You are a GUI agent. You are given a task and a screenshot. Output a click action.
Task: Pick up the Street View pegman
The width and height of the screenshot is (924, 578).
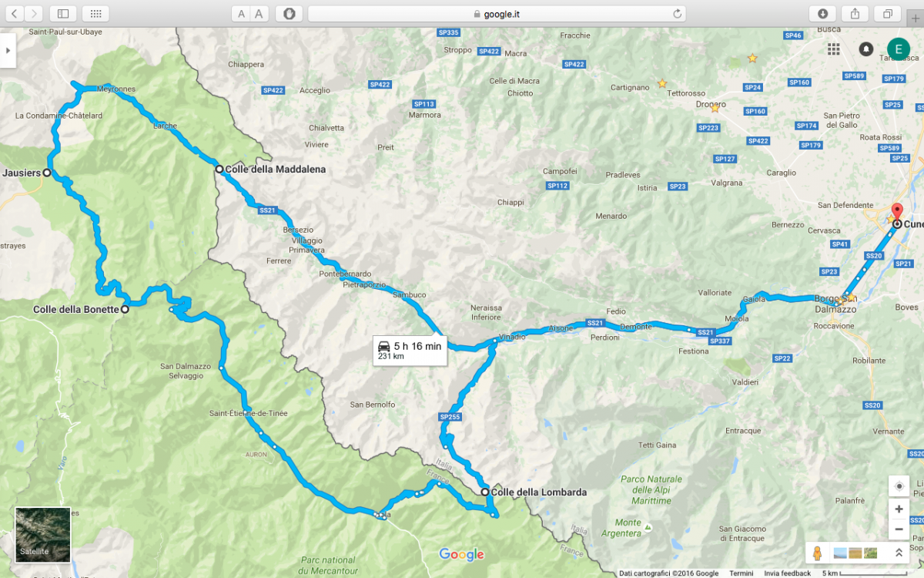click(x=817, y=553)
